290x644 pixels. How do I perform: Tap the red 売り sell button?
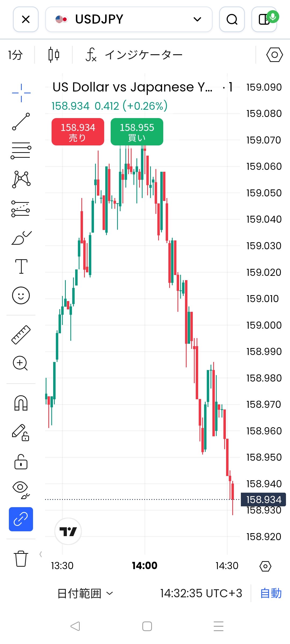pyautogui.click(x=78, y=132)
